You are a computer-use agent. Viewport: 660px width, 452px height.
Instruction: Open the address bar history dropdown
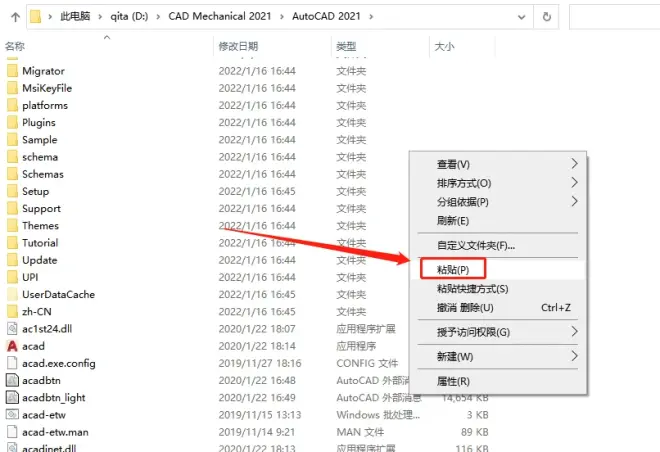[x=522, y=17]
